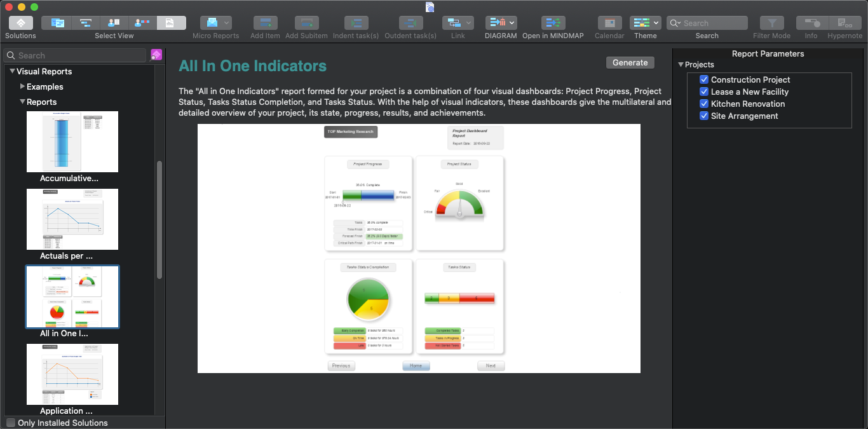The width and height of the screenshot is (868, 429).
Task: Switch to the resource assignment view
Action: (140, 23)
